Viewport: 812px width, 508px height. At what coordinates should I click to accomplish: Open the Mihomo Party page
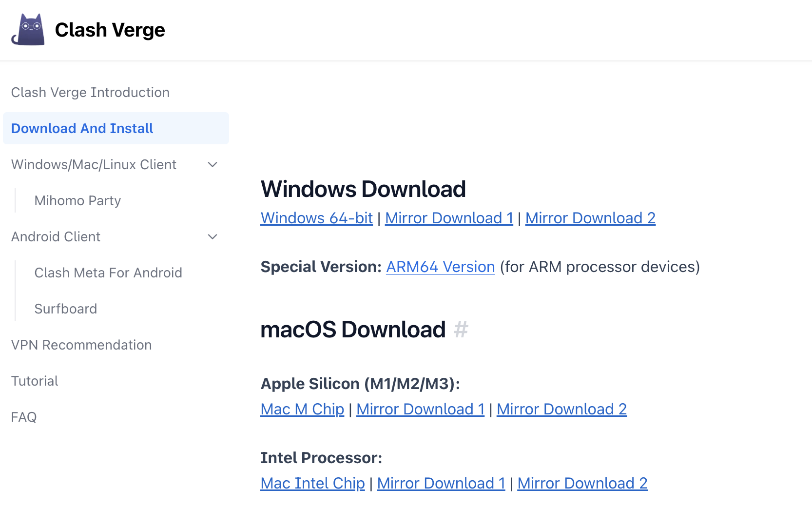point(77,201)
